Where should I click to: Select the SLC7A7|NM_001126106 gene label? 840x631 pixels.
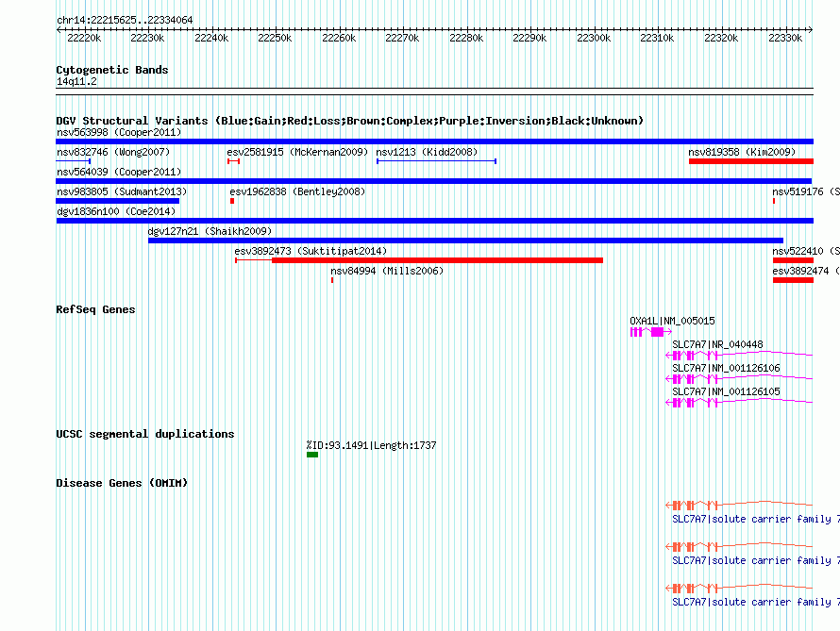click(x=726, y=368)
